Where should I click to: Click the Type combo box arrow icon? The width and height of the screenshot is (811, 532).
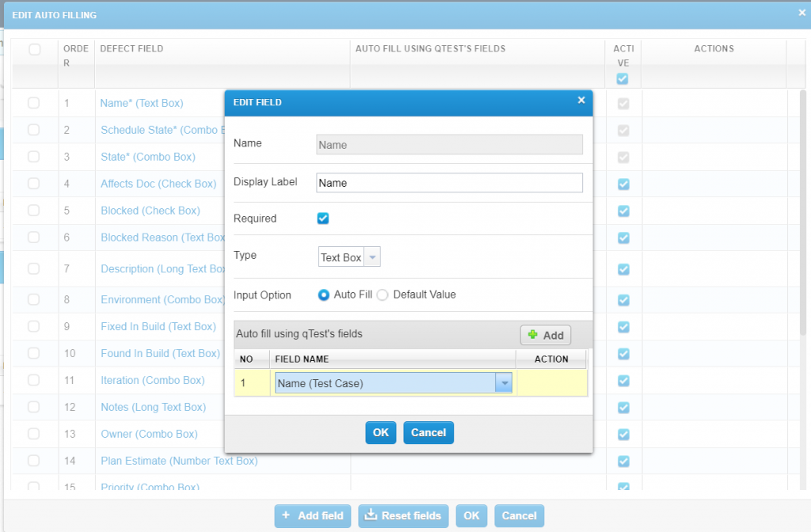pyautogui.click(x=373, y=256)
